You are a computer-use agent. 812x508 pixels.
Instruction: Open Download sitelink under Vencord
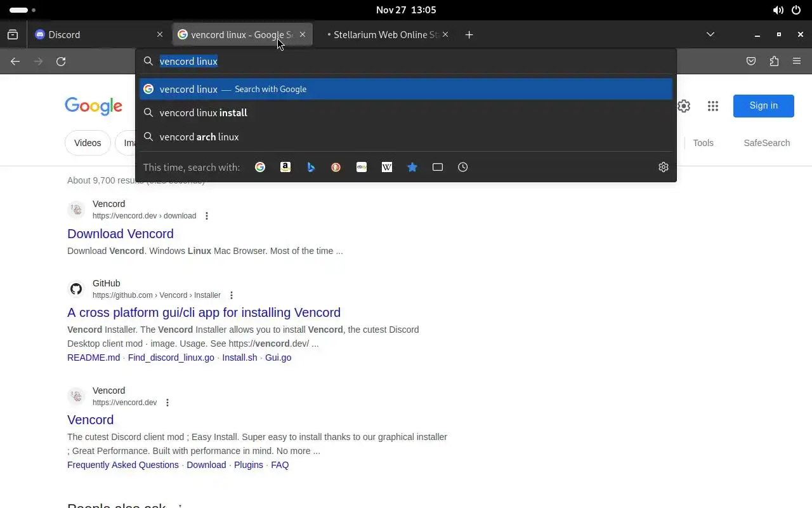(x=206, y=465)
